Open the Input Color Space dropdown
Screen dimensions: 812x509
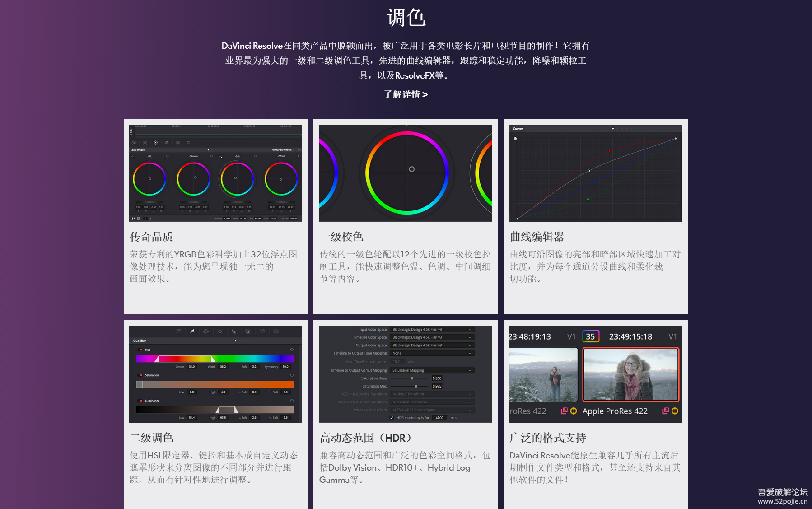click(432, 330)
